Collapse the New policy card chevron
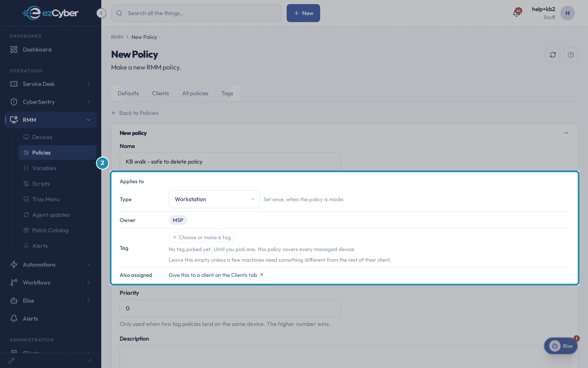The image size is (588, 368). point(566,133)
